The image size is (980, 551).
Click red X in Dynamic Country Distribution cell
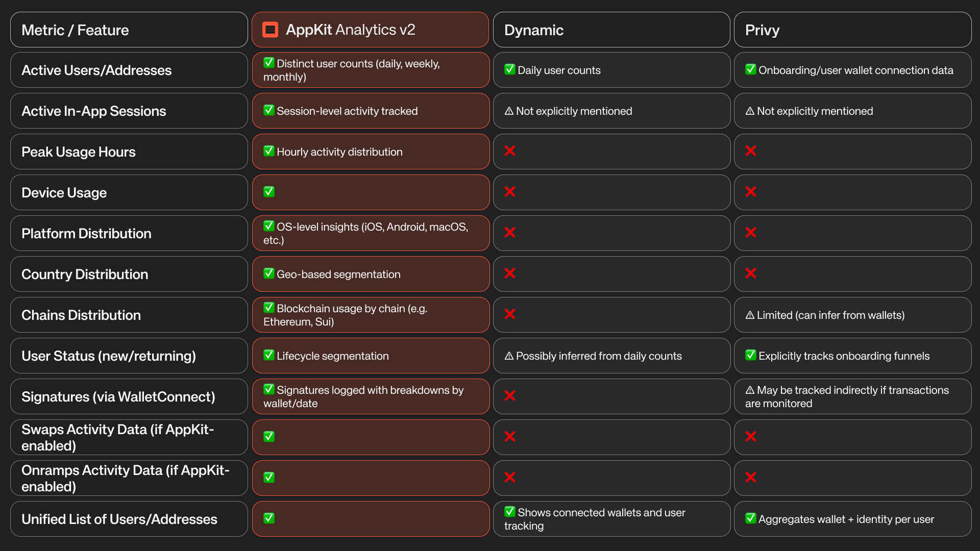click(x=509, y=273)
